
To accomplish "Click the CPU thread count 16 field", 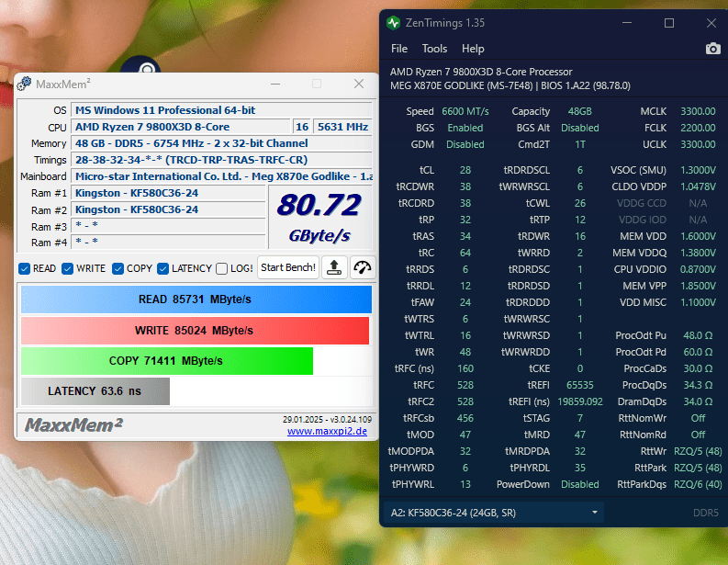I will coord(302,127).
